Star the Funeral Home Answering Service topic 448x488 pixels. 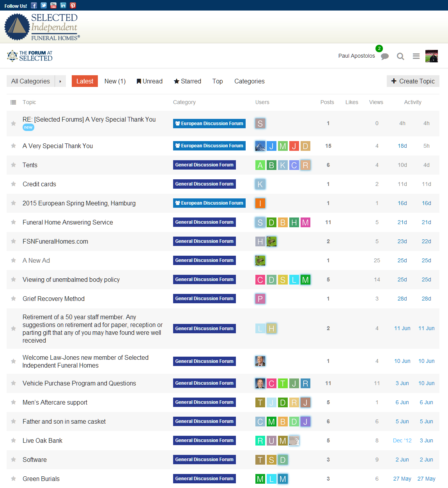click(x=13, y=222)
